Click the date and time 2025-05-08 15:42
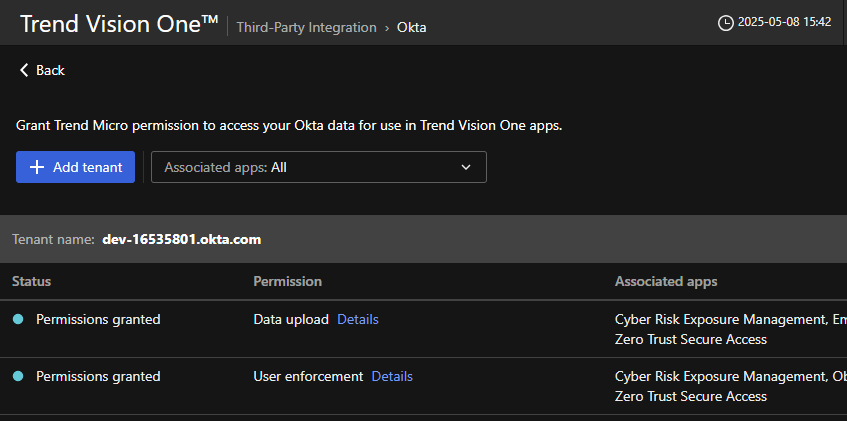 (x=784, y=22)
